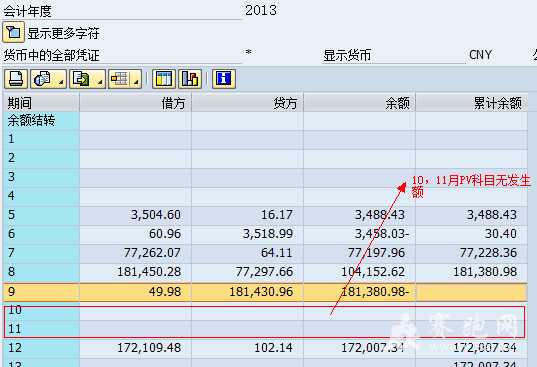Click the 会计年度 value 2013
This screenshot has height=367, width=537.
(261, 10)
